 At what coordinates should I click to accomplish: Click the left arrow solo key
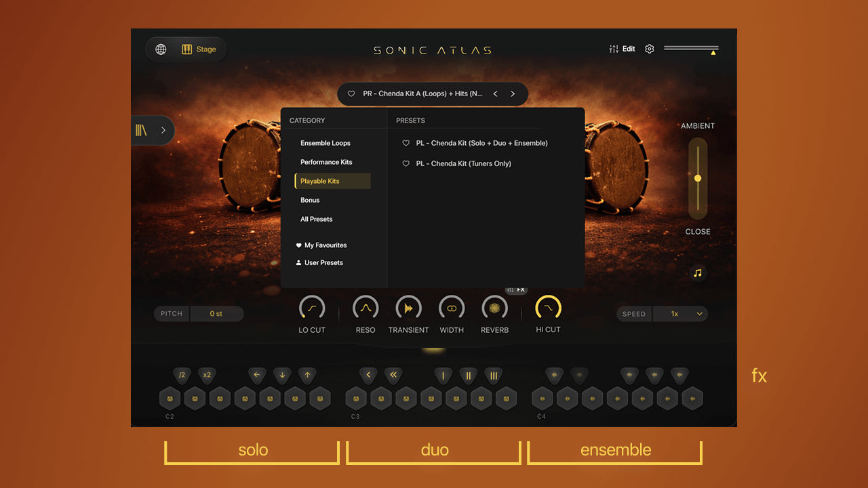256,375
